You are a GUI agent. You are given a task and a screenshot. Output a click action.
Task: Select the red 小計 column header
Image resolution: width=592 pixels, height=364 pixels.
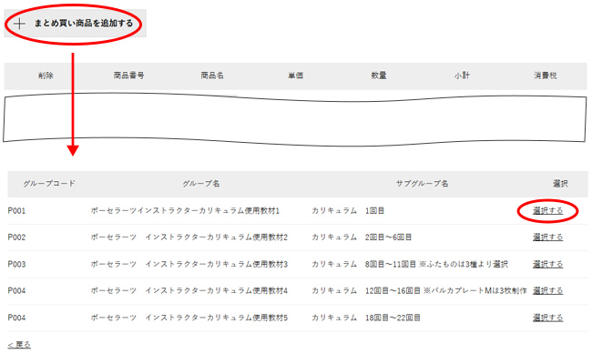pos(462,76)
